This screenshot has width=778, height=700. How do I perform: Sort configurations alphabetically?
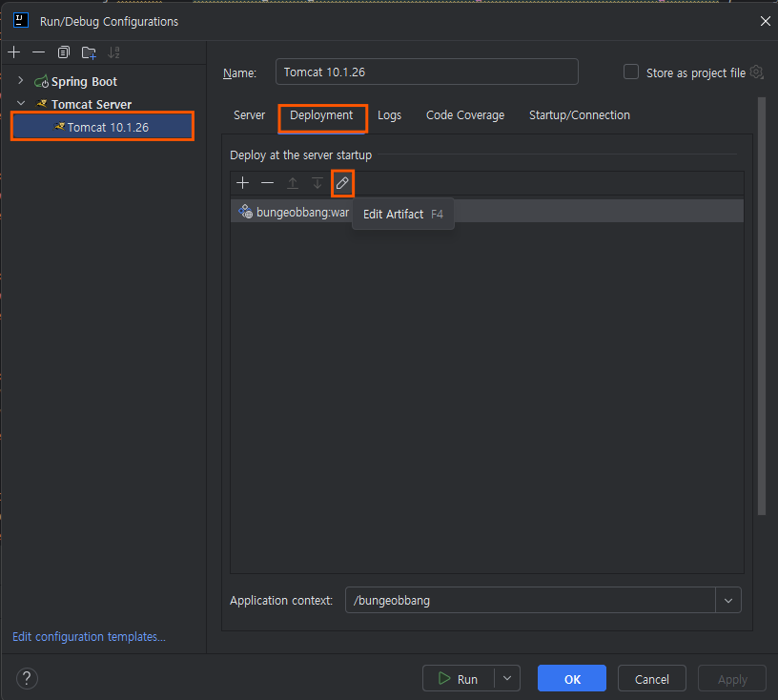click(114, 52)
